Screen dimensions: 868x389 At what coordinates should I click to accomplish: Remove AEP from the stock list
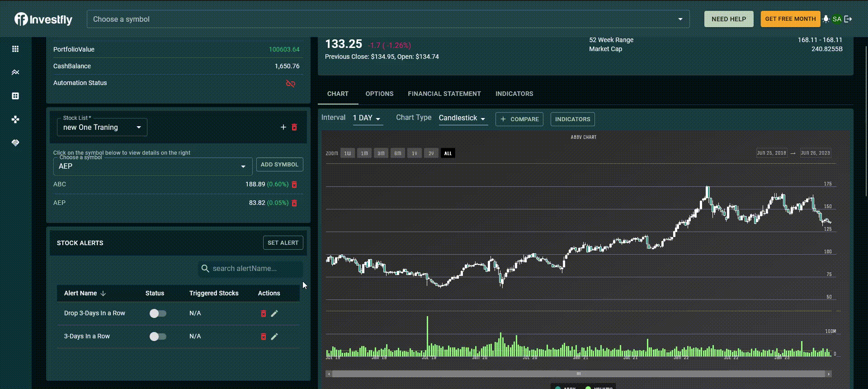[294, 203]
